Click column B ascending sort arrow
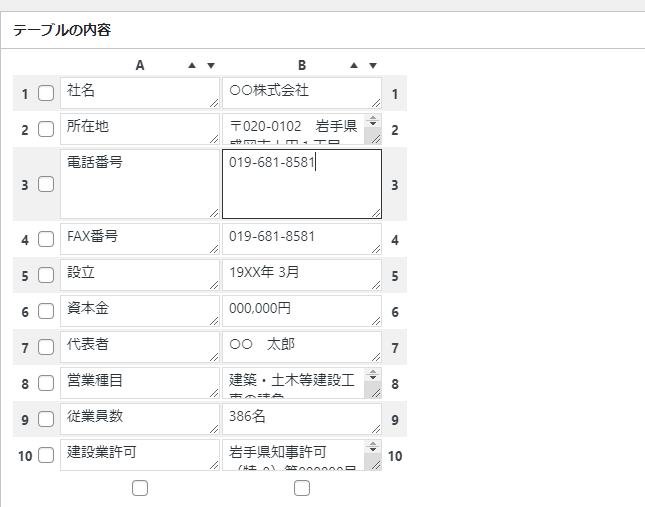The height and width of the screenshot is (507, 645). (354, 66)
